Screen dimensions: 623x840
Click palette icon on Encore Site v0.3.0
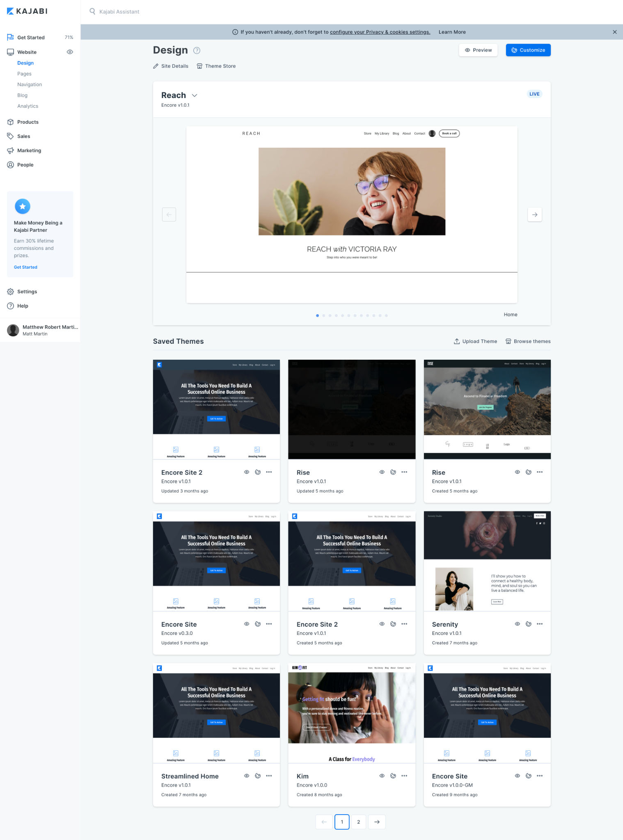(258, 624)
